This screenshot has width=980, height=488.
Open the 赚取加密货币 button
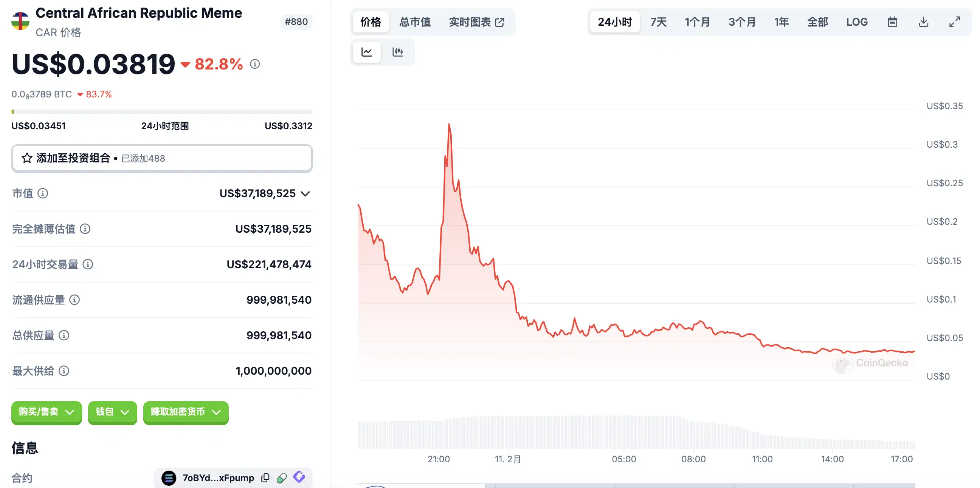pos(186,412)
